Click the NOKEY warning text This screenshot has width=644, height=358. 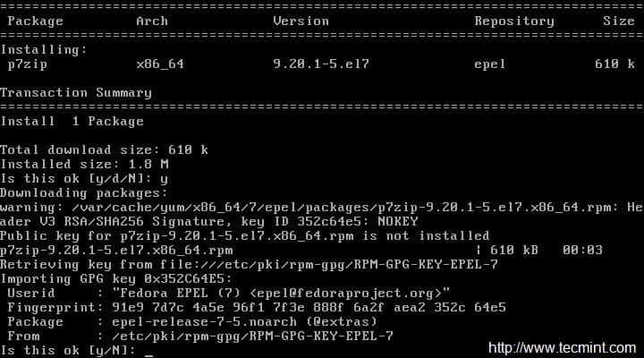point(397,222)
